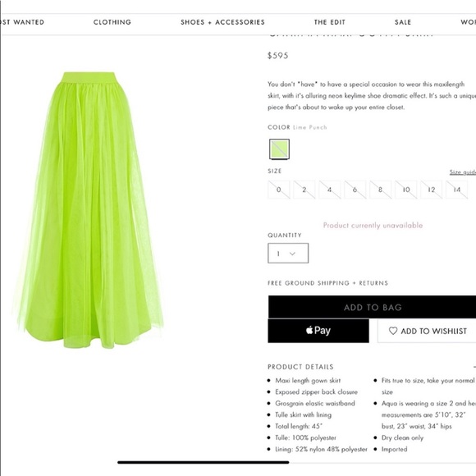
Task: Open the Quantity dropdown
Action: pos(288,253)
